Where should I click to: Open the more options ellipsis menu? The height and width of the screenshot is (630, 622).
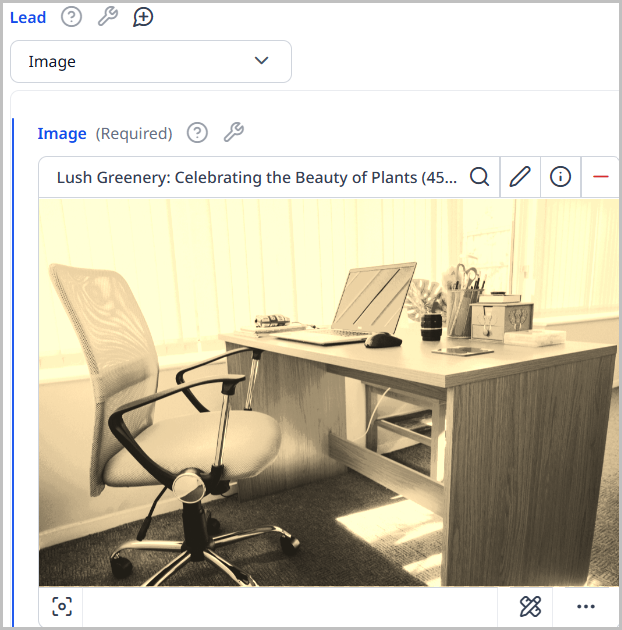(x=586, y=606)
